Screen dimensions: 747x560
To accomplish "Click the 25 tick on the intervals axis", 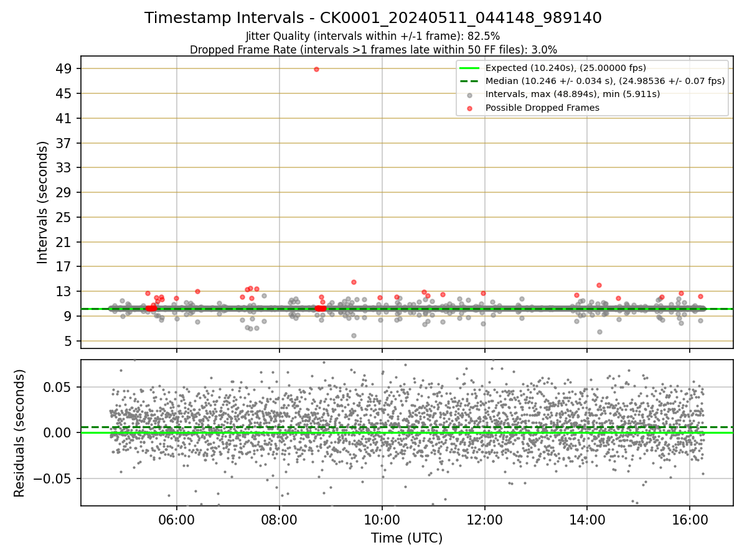I will 64,217.
